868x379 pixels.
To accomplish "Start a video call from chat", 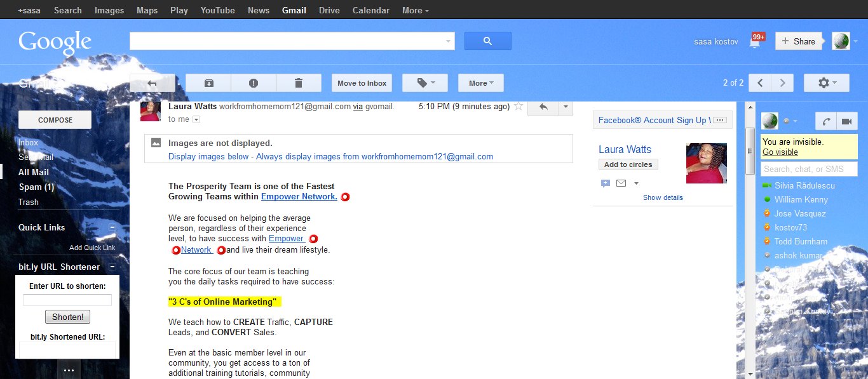I will pyautogui.click(x=846, y=121).
